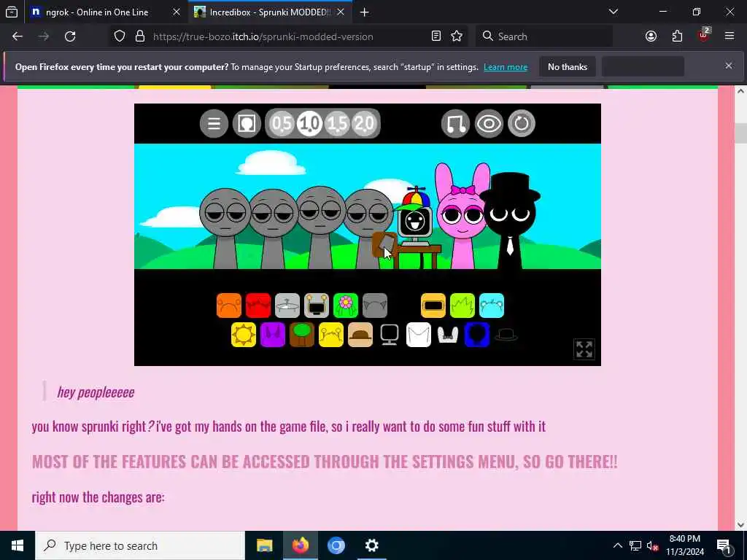This screenshot has width=747, height=560.
Task: Click the red extension icon with badge 2
Action: [x=704, y=35]
